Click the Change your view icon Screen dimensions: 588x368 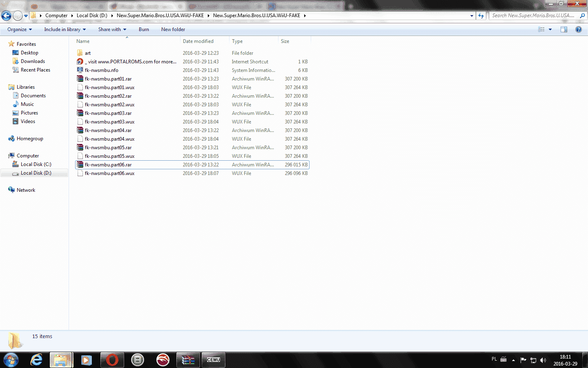click(541, 29)
